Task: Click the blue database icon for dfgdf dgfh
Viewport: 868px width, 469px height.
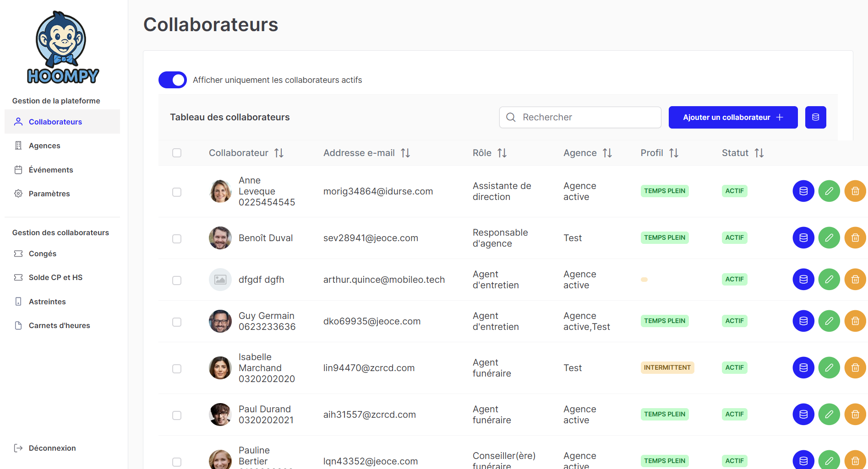Action: pyautogui.click(x=803, y=280)
